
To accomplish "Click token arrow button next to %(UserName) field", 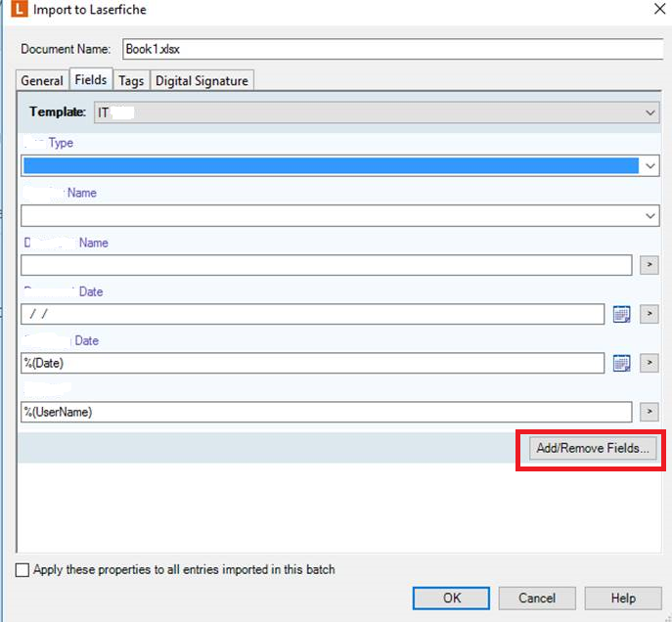I will pos(650,412).
